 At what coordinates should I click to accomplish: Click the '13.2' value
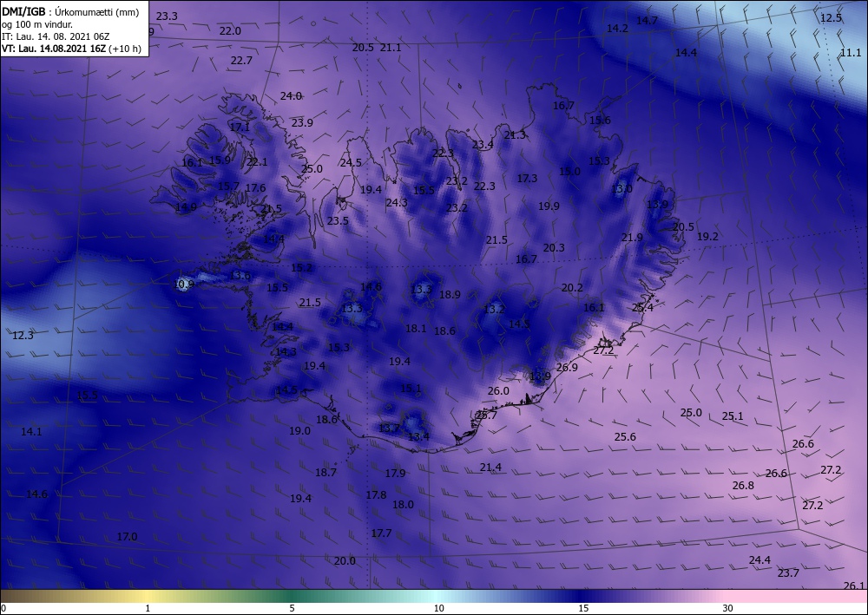(x=495, y=309)
